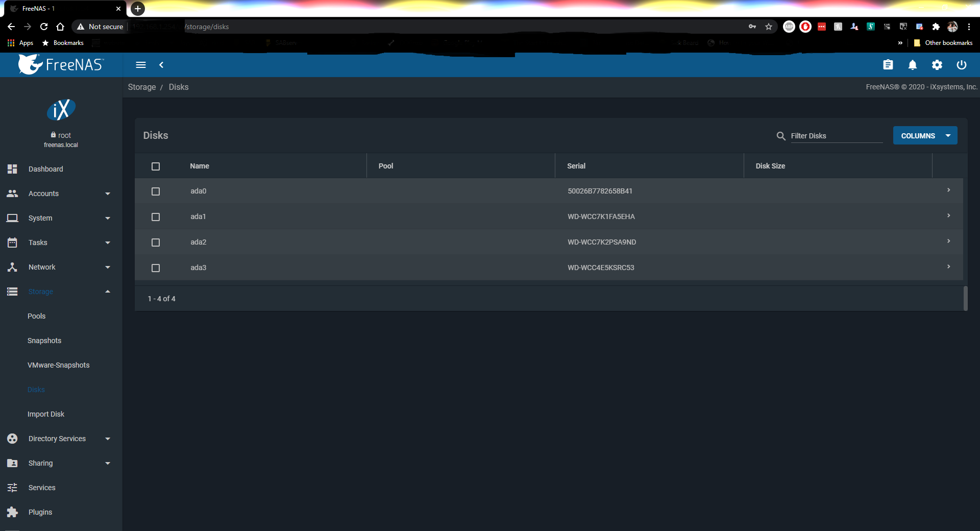Check the ada3 disk checkbox
The image size is (980, 531).
(156, 268)
